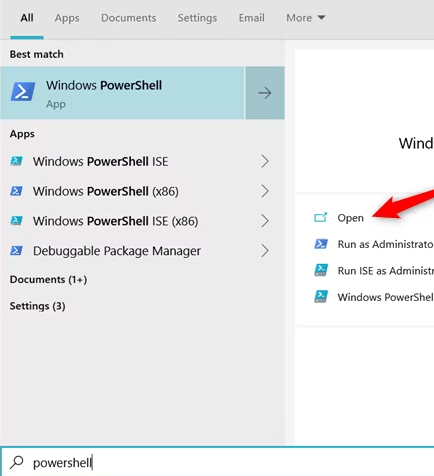434x476 pixels.
Task: Click the Windows PowerShell ISE action icon
Action: (321, 297)
